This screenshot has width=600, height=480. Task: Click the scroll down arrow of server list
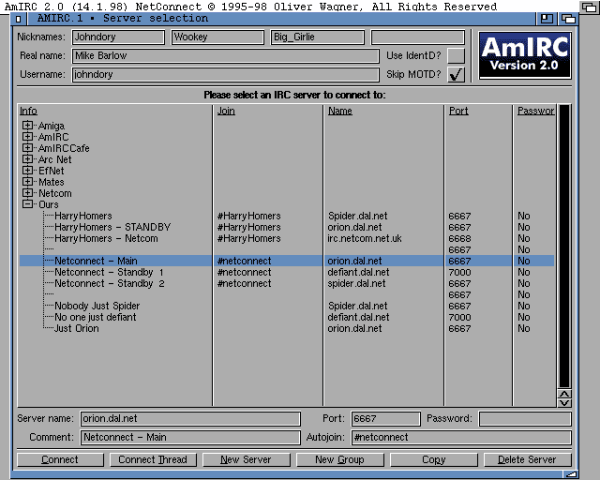pyautogui.click(x=565, y=403)
